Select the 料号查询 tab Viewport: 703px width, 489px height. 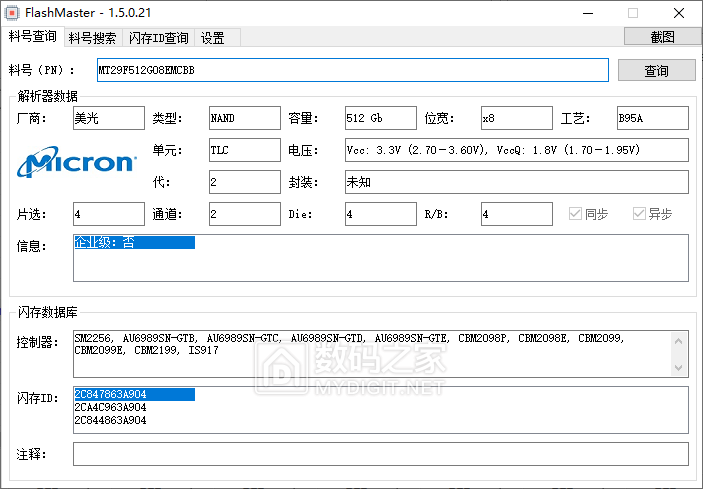click(x=33, y=37)
